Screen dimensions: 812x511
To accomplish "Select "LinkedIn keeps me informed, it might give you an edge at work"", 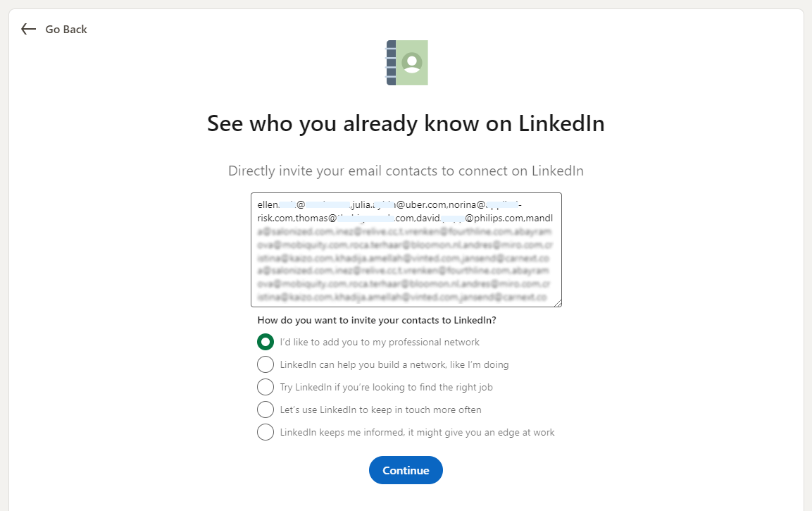I will (266, 432).
